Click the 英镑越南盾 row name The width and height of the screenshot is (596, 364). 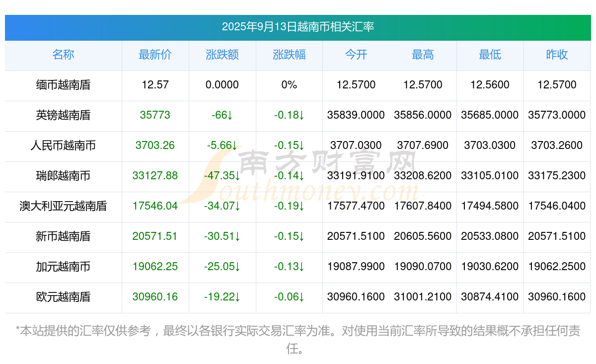tap(63, 115)
